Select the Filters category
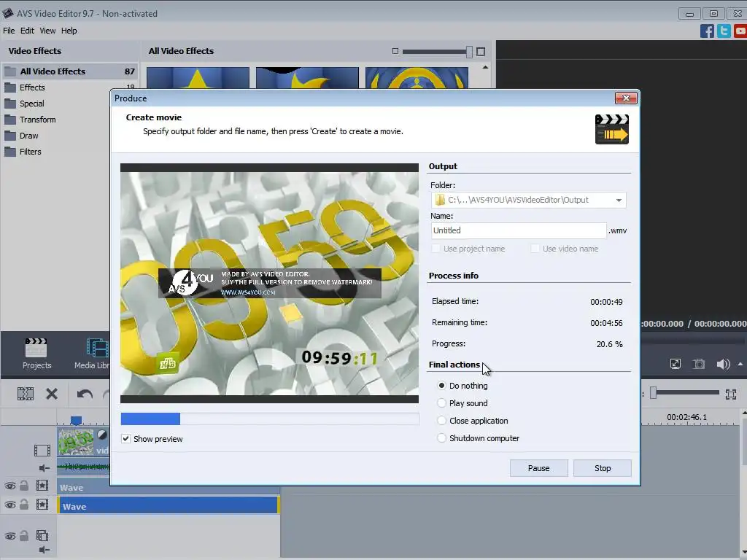The image size is (747, 560). tap(30, 152)
